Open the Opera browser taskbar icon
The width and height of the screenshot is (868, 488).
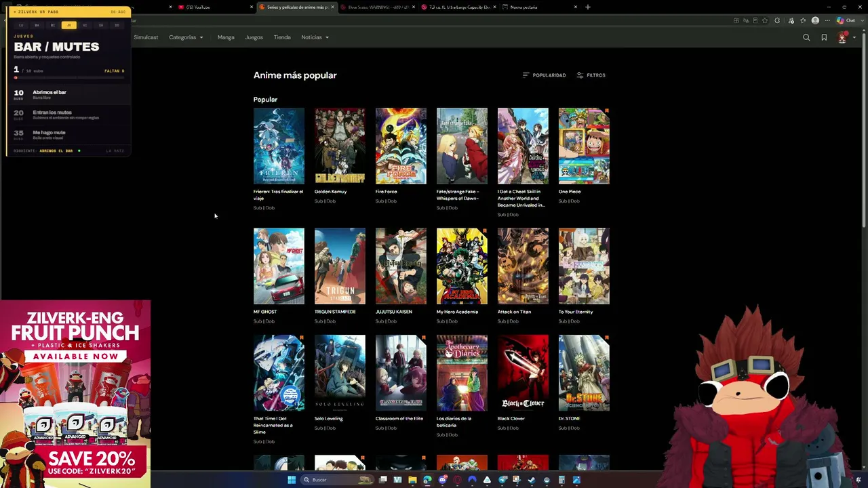click(x=457, y=480)
